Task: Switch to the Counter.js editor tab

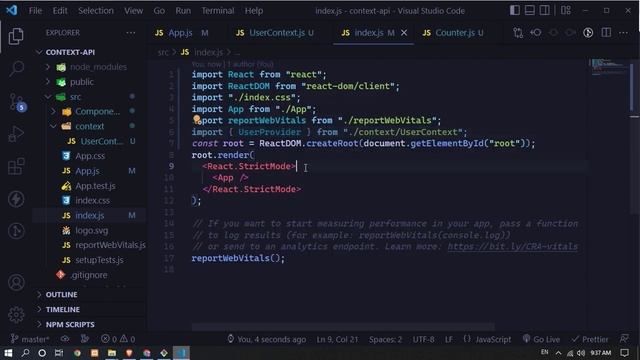Action: (454, 33)
